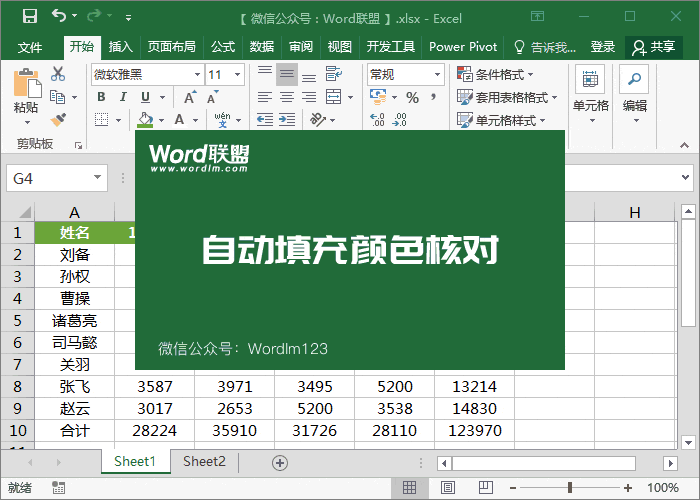Switch to the Power Pivot tab
The image size is (700, 500).
463,46
